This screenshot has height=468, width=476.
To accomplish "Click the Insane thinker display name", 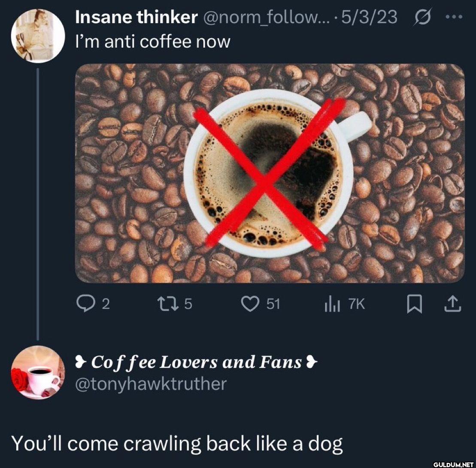I will click(x=136, y=18).
